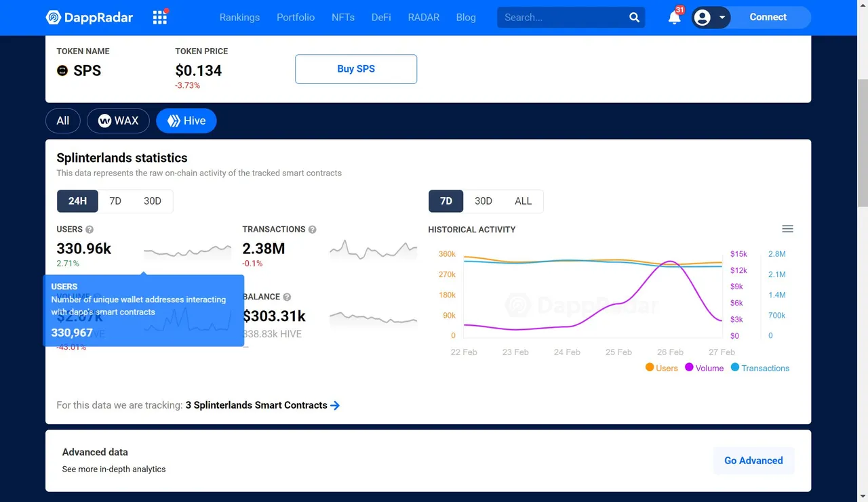The width and height of the screenshot is (868, 502).
Task: Click the HISTORICAL ACTIVITY label
Action: (x=472, y=230)
